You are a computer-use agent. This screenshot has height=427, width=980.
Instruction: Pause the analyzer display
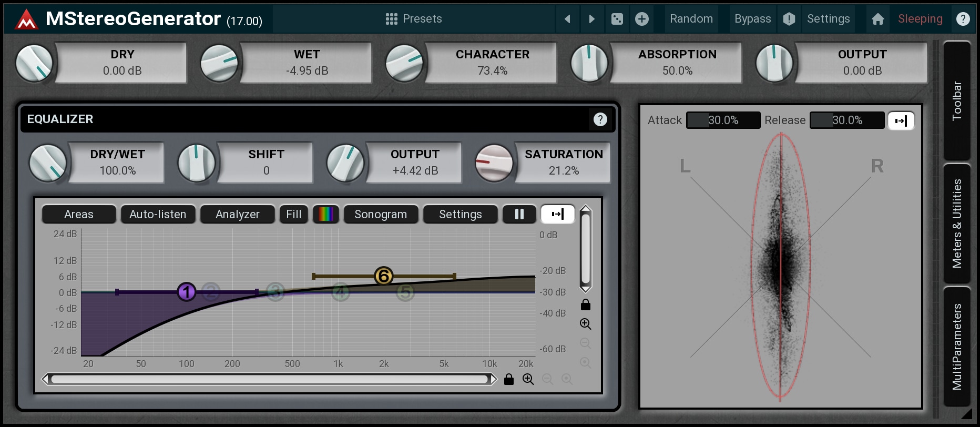pos(519,214)
